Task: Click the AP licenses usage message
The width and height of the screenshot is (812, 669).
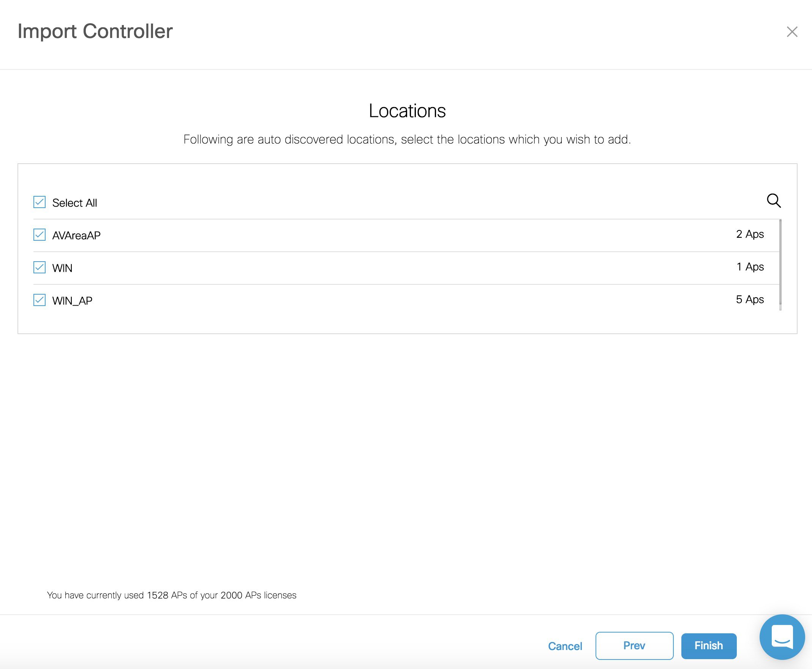Action: 172,595
